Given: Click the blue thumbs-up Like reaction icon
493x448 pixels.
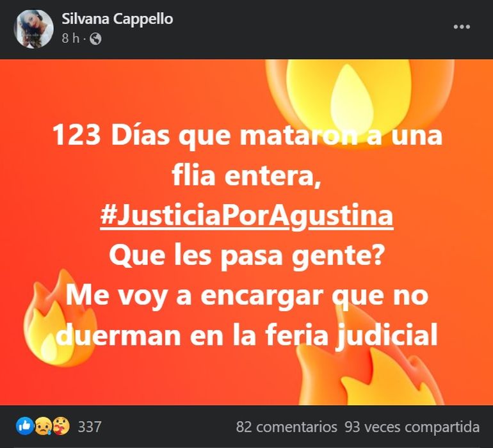Looking at the screenshot, I should (x=24, y=426).
